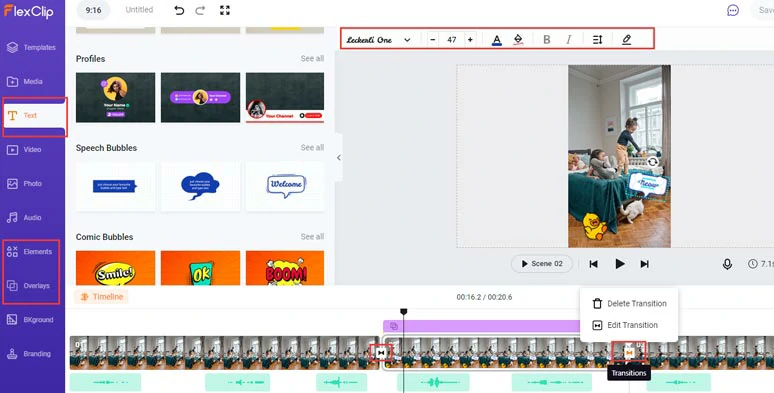This screenshot has height=393, width=774.
Task: Open the Video sidebar panel
Action: pyautogui.click(x=24, y=150)
